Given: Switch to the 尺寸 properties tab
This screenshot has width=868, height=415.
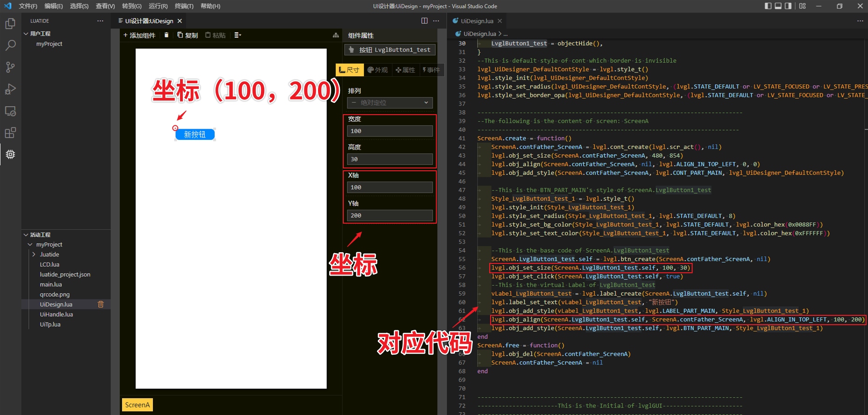Looking at the screenshot, I should [x=349, y=70].
